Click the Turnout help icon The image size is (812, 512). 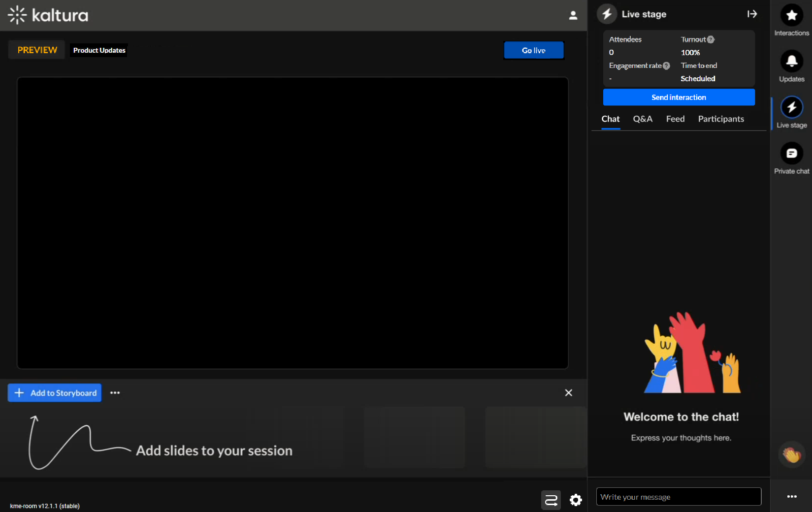tap(711, 39)
